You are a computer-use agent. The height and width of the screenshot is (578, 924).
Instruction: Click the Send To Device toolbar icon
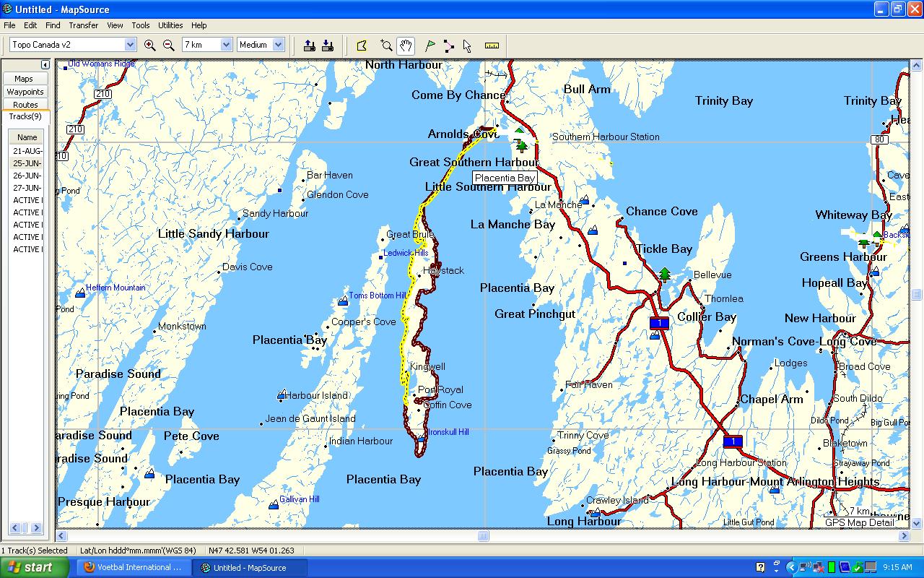(309, 45)
